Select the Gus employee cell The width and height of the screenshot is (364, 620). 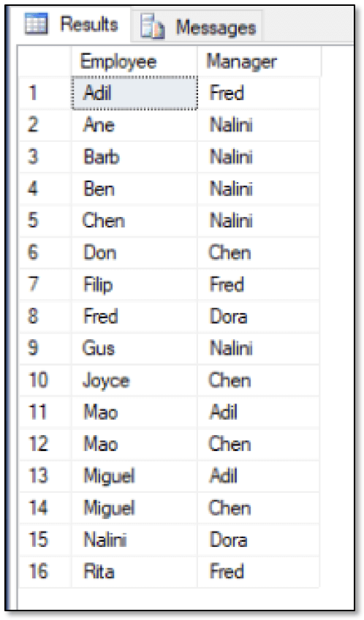click(134, 348)
